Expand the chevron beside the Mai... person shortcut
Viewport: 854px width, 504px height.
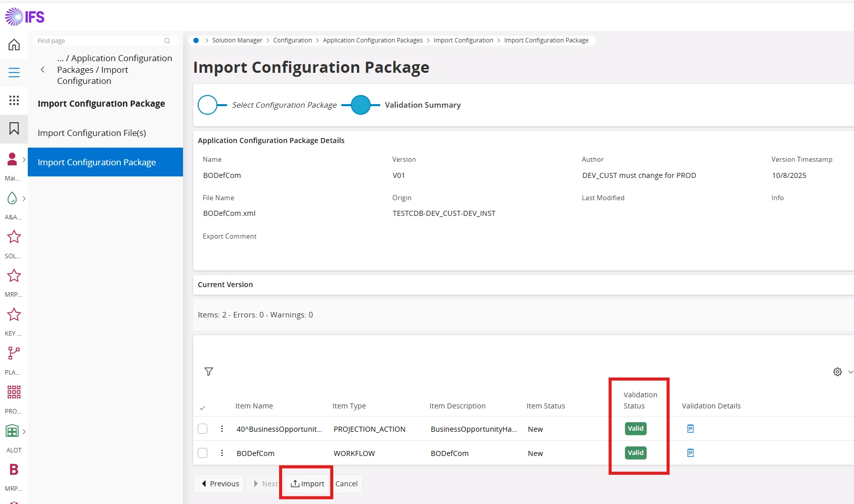(24, 159)
